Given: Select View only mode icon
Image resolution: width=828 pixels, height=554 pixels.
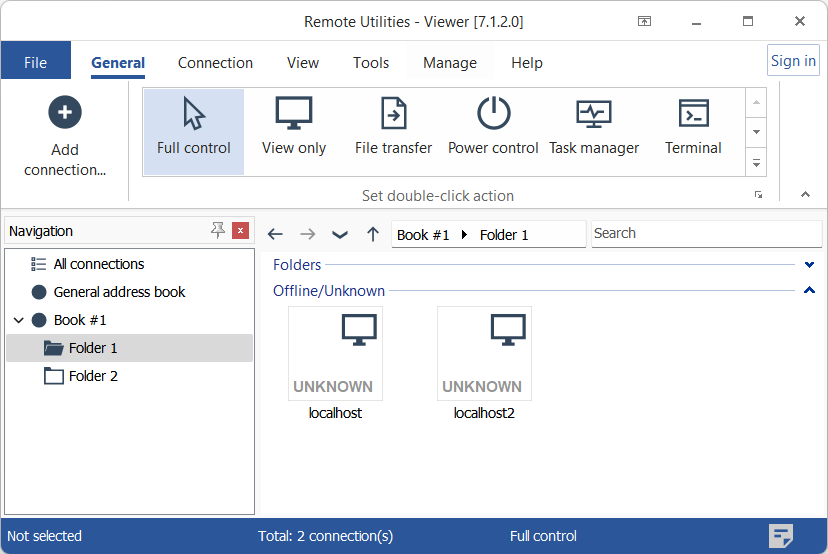Looking at the screenshot, I should coord(294,114).
